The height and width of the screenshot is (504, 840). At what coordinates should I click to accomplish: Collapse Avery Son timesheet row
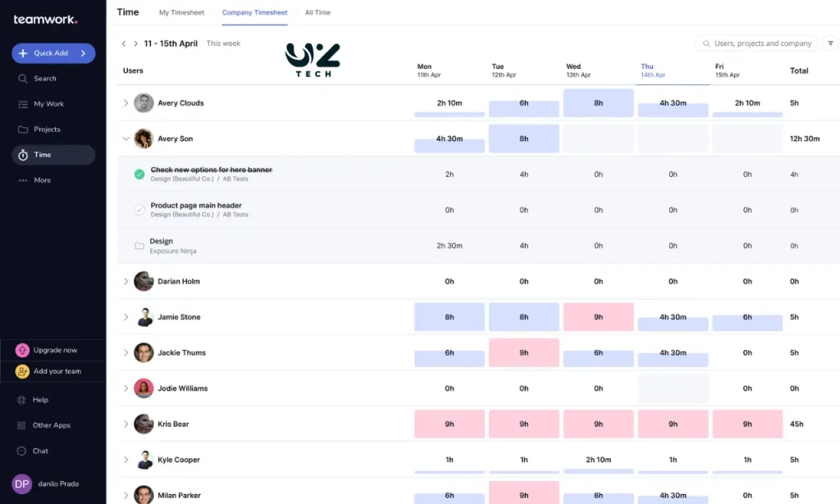coord(126,139)
